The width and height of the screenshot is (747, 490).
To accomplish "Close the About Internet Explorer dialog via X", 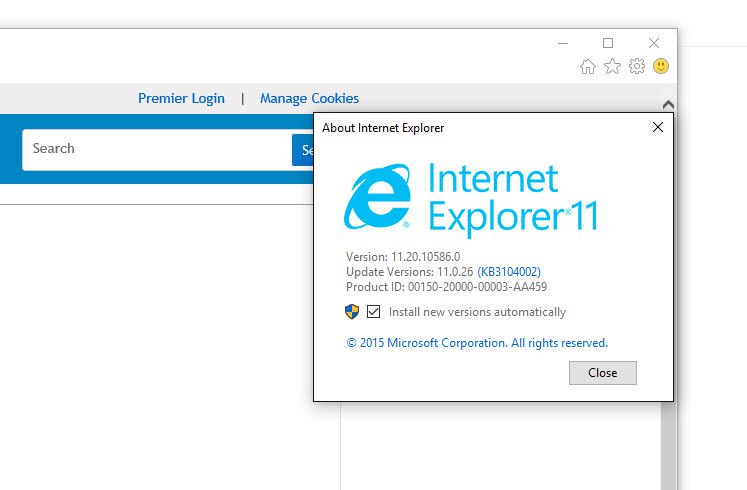I will click(658, 127).
